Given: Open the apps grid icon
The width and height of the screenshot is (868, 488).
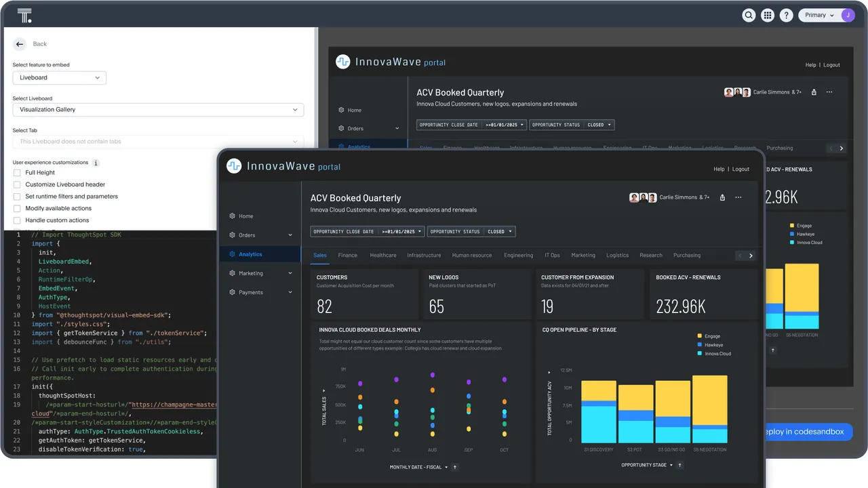Looking at the screenshot, I should point(767,15).
